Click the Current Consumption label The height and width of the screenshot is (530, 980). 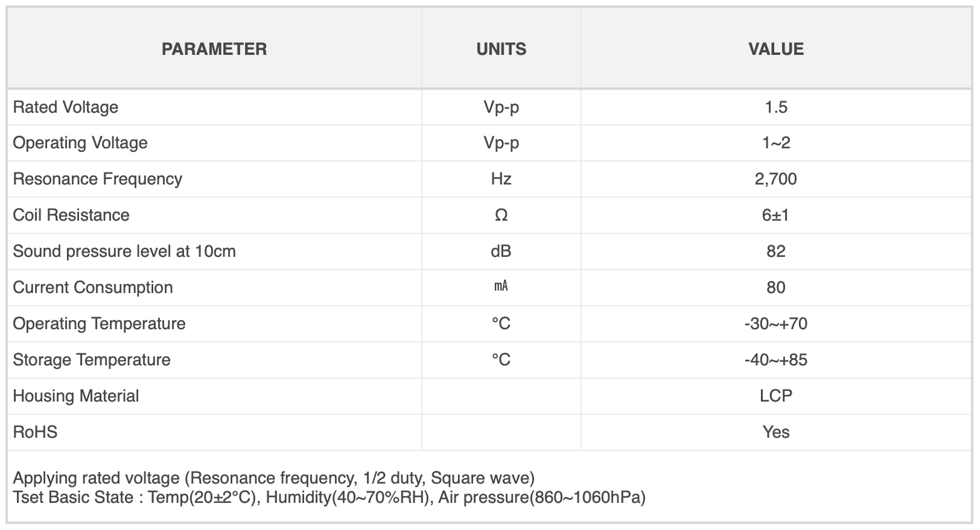pyautogui.click(x=93, y=288)
